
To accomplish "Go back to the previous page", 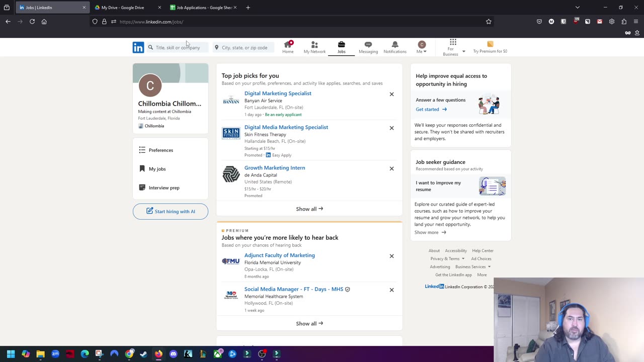I will click(x=8, y=22).
